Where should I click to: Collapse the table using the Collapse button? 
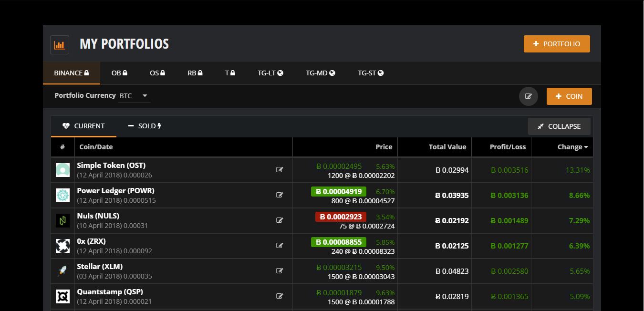[x=559, y=126]
